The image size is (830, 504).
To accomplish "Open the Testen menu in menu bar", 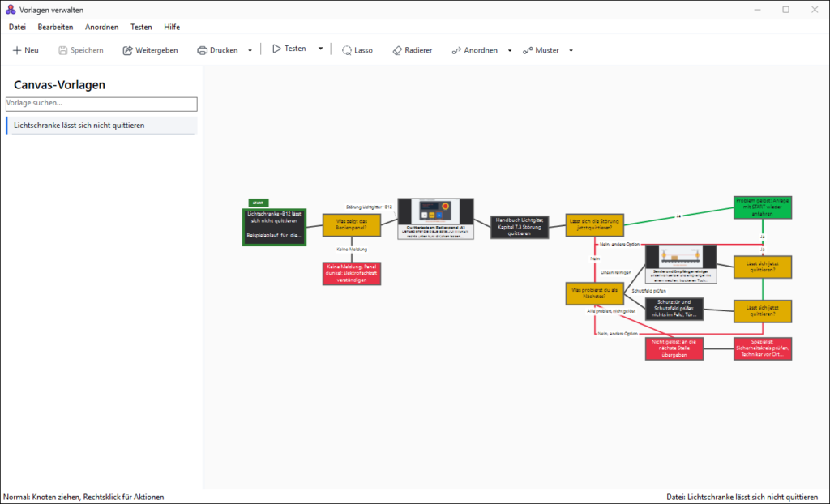I will click(141, 27).
